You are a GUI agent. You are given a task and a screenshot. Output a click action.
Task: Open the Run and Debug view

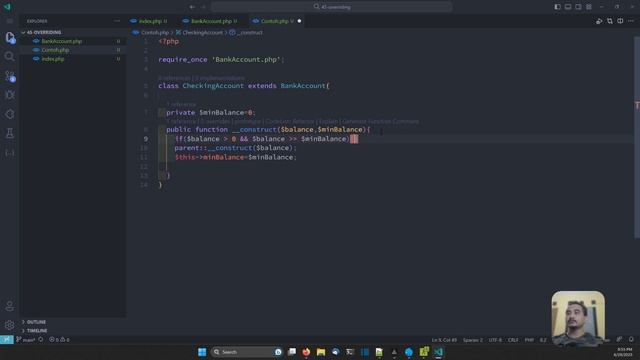click(10, 95)
